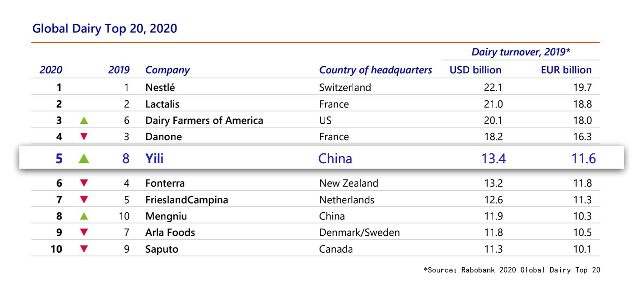Click the EUR billion column header
Viewport: 644px width, 291px height.
click(x=566, y=70)
